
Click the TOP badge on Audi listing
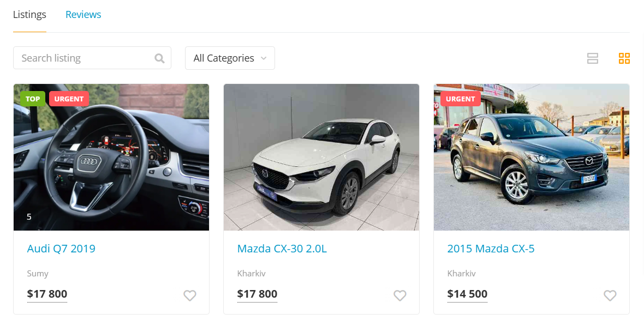point(33,99)
